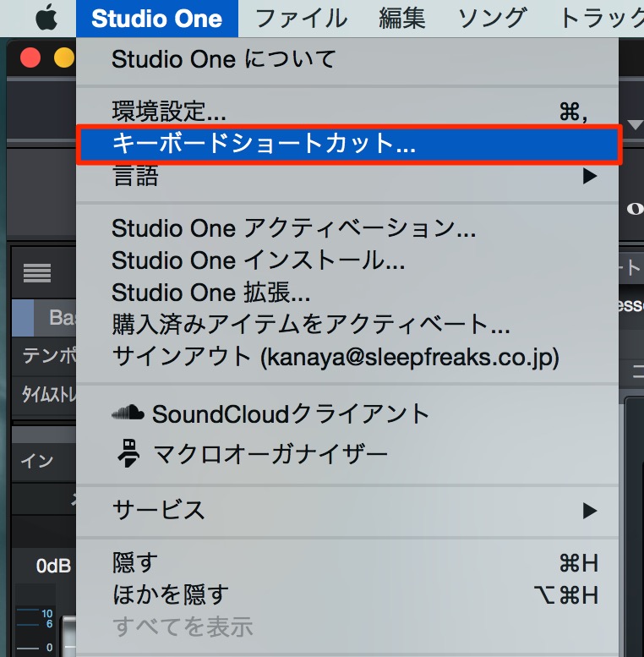The height and width of the screenshot is (657, 644).
Task: Click the 0dB volume readout
Action: tap(53, 566)
